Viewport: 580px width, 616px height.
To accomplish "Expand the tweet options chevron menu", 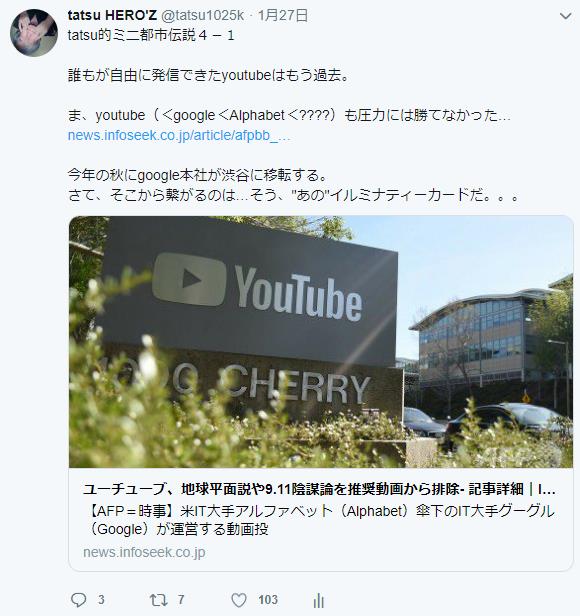I will [565, 16].
